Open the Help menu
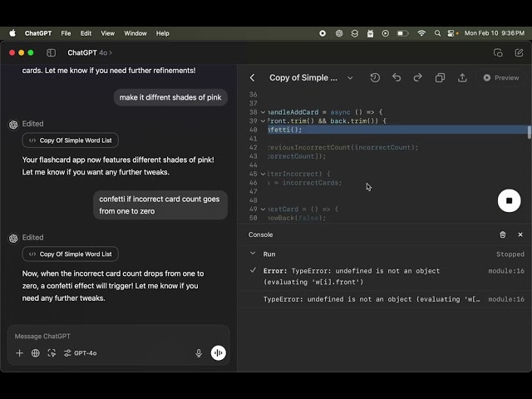Screen dimensions: 532x399 coord(163,33)
